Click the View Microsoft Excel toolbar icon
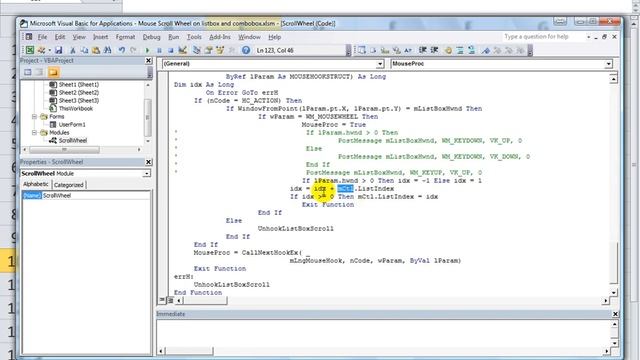 pos(30,50)
